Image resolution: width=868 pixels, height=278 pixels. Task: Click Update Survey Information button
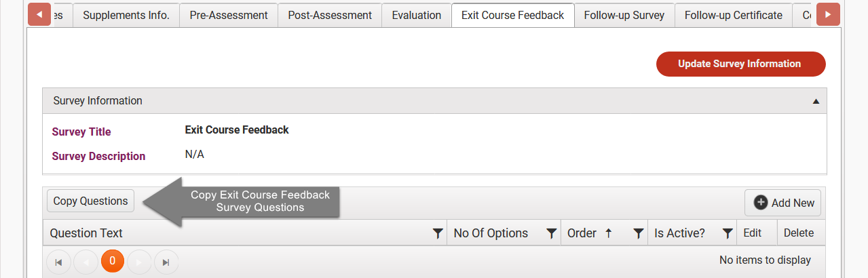(741, 64)
